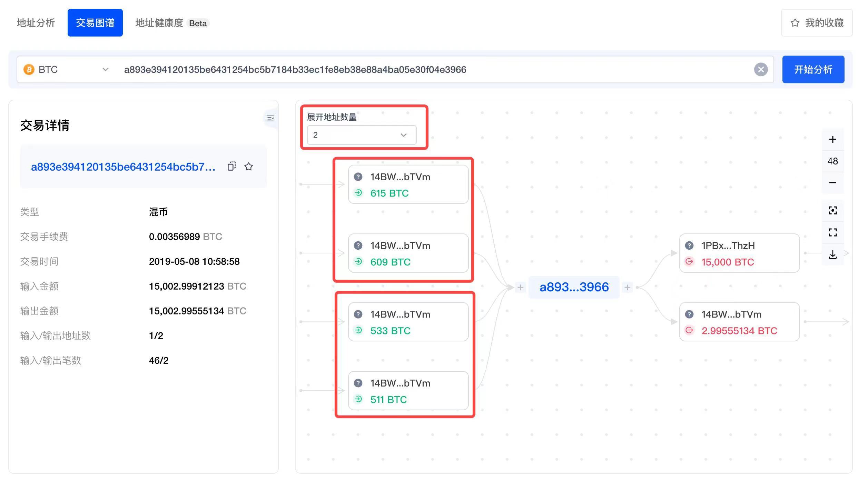Click the 0.00356989 BTC fee value
The image size is (868, 491).
coord(185,237)
